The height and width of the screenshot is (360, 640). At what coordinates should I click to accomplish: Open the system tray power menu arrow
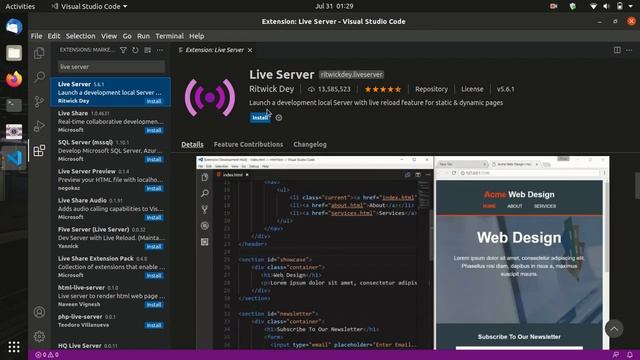631,7
